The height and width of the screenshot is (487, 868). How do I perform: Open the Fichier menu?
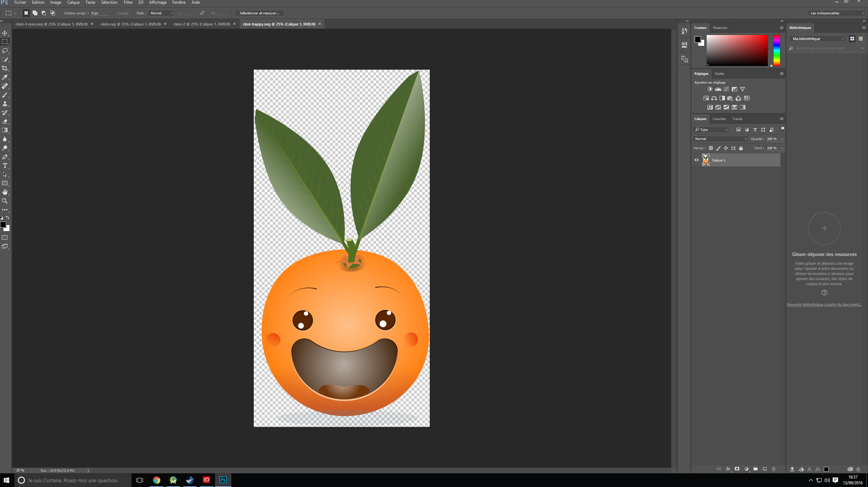click(20, 2)
